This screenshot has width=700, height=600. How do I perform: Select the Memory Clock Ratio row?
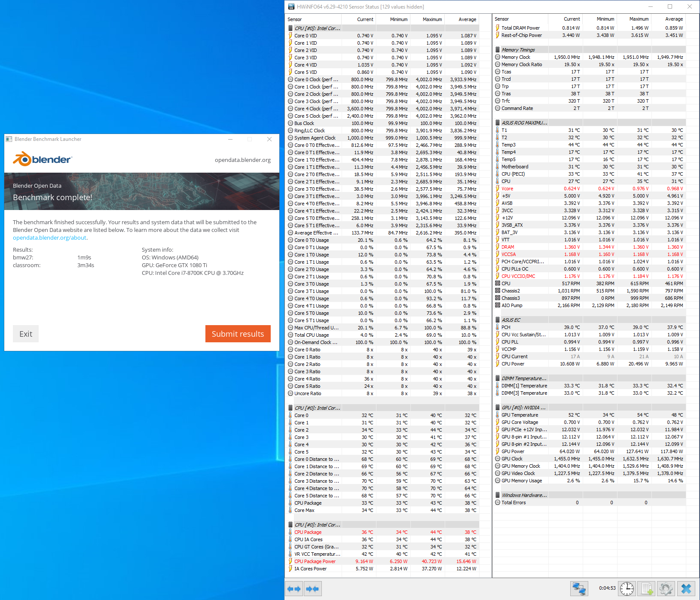pos(589,64)
